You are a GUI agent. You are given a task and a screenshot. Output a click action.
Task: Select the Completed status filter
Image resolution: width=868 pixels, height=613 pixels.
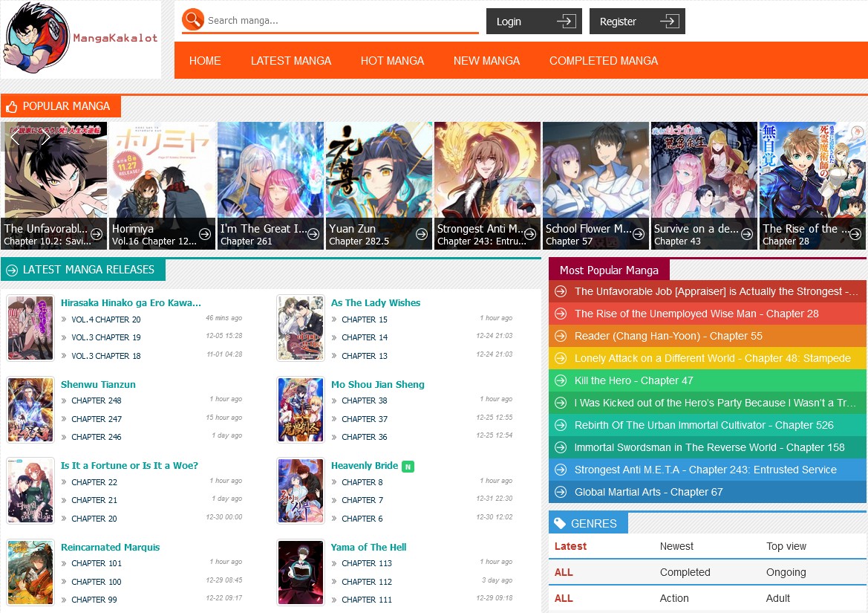coord(685,572)
